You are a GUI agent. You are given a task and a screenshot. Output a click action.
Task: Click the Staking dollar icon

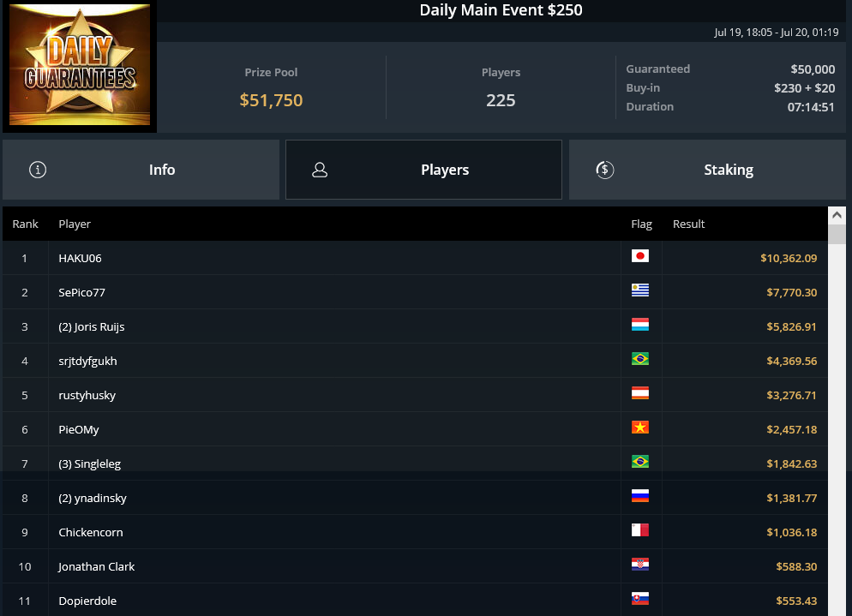click(x=605, y=170)
